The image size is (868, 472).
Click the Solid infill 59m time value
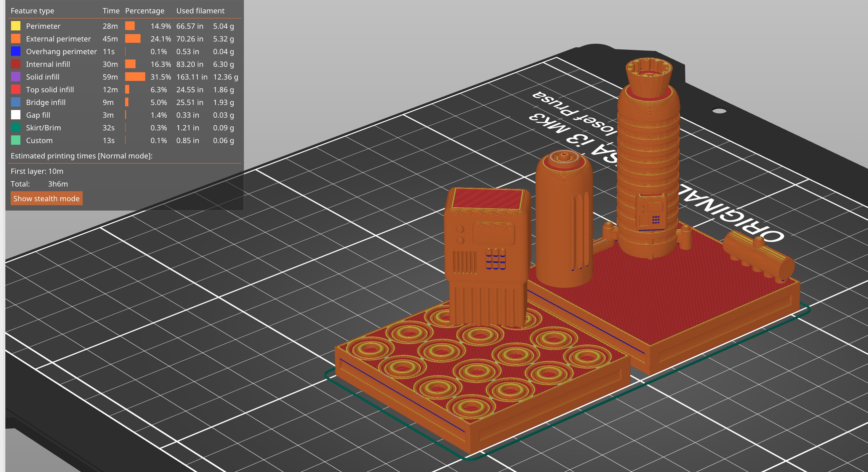click(110, 77)
